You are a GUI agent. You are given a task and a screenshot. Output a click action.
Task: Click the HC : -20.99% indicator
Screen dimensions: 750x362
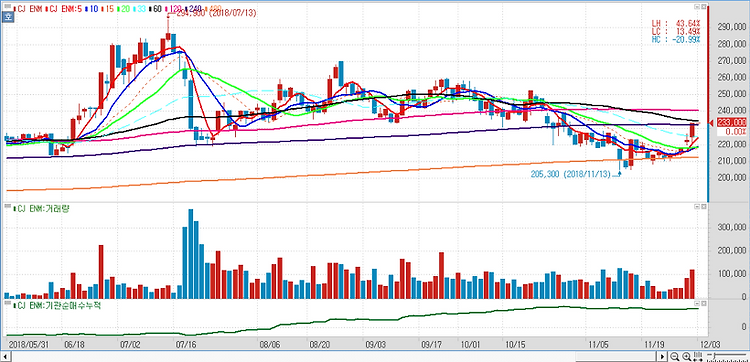click(676, 40)
